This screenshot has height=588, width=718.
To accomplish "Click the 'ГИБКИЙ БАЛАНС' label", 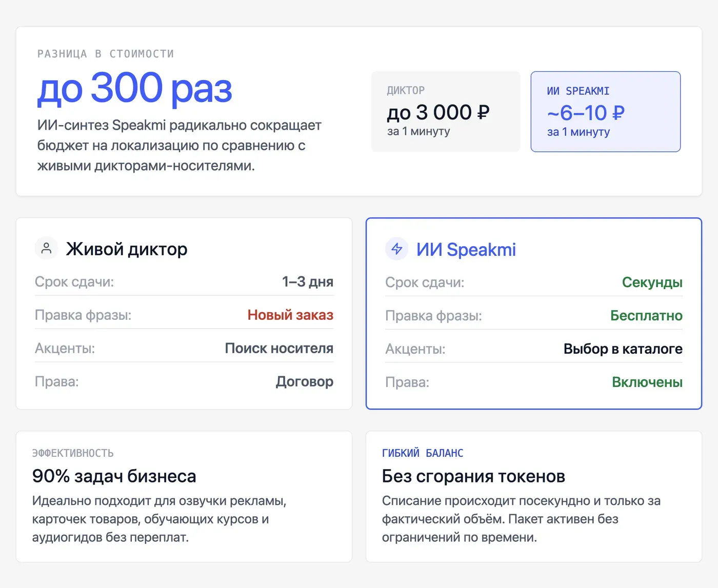I will pos(423,453).
